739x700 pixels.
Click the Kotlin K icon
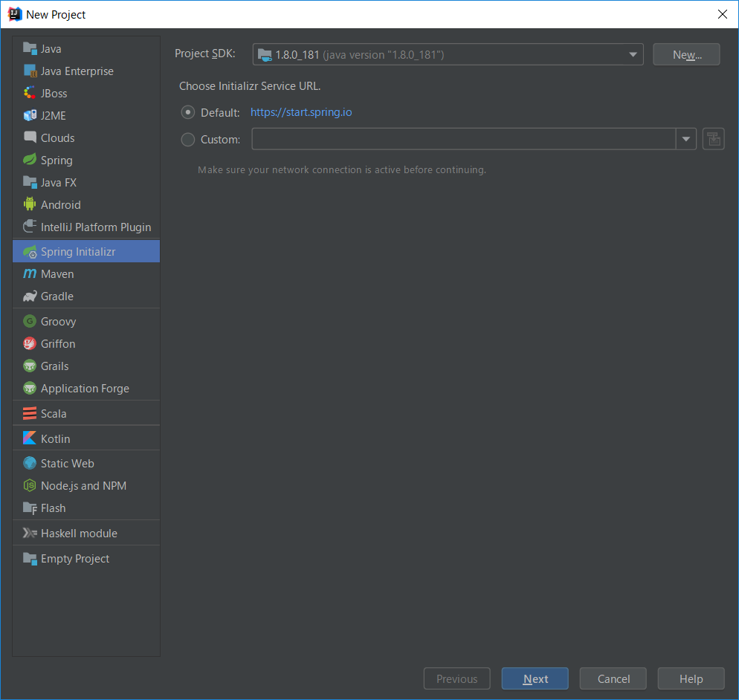click(x=30, y=438)
